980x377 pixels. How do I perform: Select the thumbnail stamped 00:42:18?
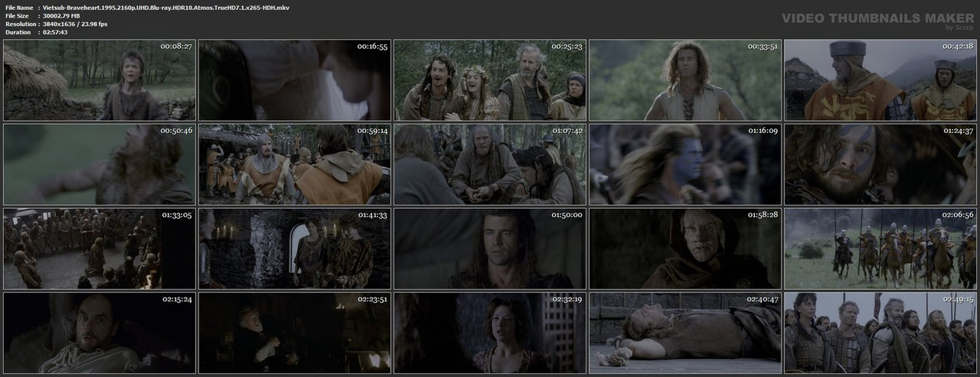click(x=880, y=80)
